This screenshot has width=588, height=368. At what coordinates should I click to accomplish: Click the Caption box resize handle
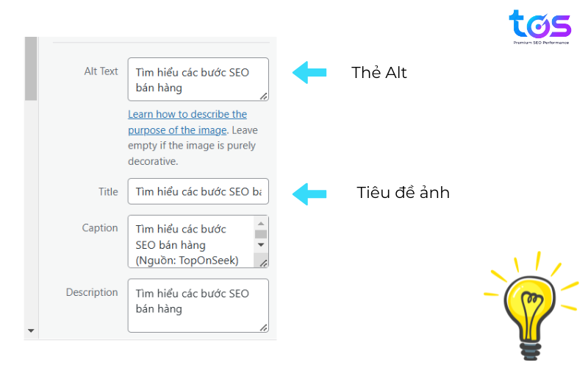(263, 263)
